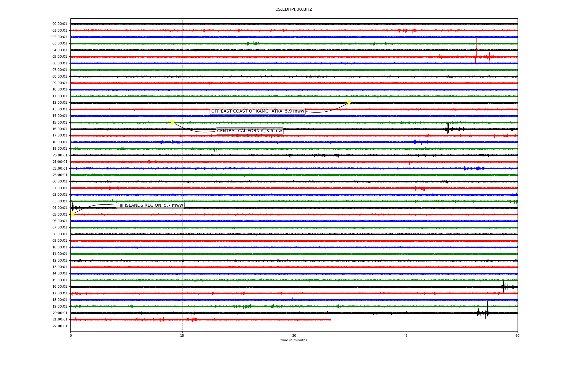
Task: Click the end of the final red 21:00:01 trace
Action: click(x=330, y=320)
